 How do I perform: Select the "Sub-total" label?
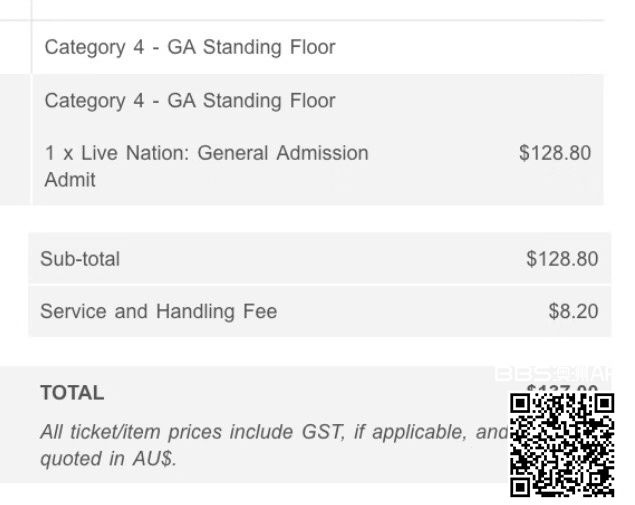coord(80,259)
